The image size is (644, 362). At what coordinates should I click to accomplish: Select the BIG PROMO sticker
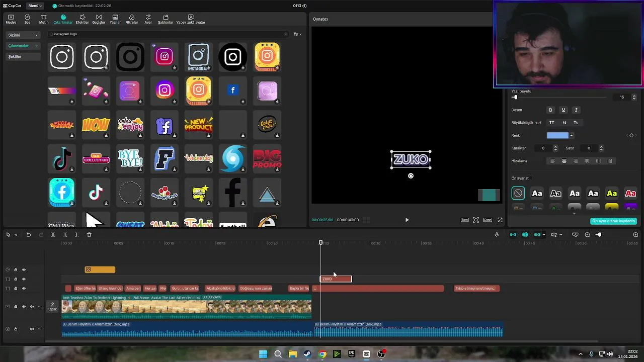click(x=267, y=158)
